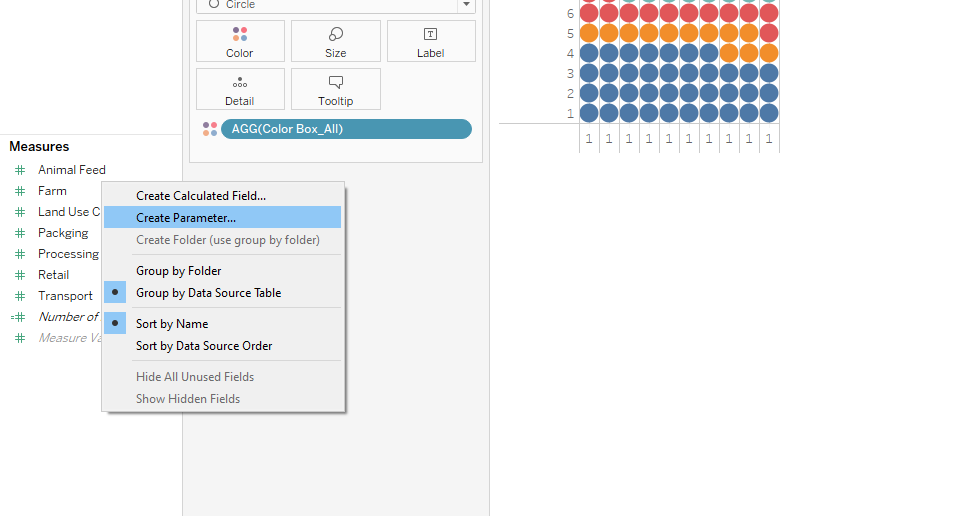Open the Label marks card
The image size is (965, 516).
point(431,41)
